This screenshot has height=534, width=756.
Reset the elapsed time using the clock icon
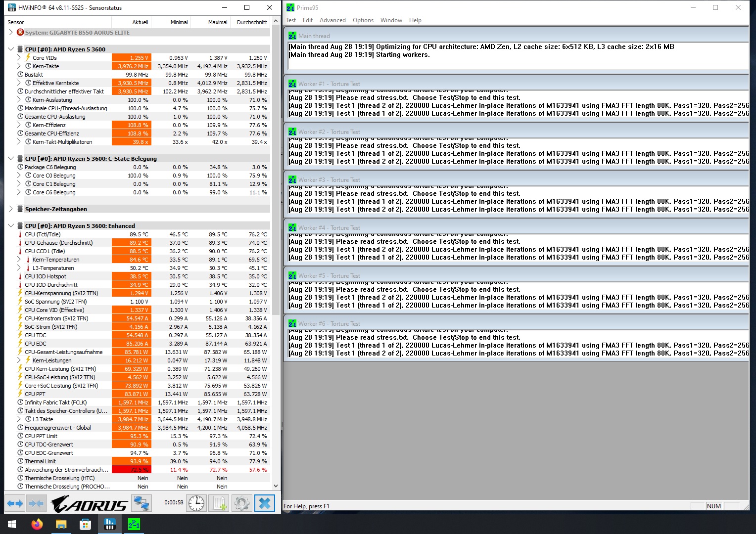click(x=196, y=503)
